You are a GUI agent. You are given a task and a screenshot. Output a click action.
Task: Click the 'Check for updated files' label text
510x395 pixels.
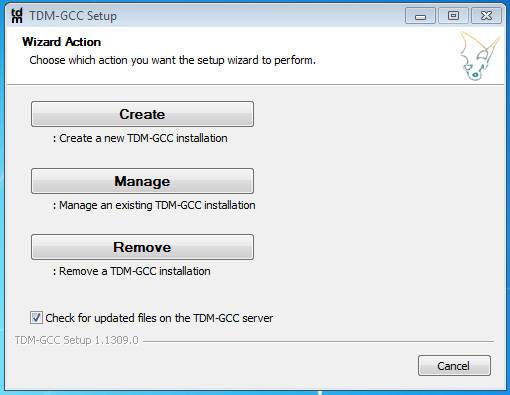[159, 318]
